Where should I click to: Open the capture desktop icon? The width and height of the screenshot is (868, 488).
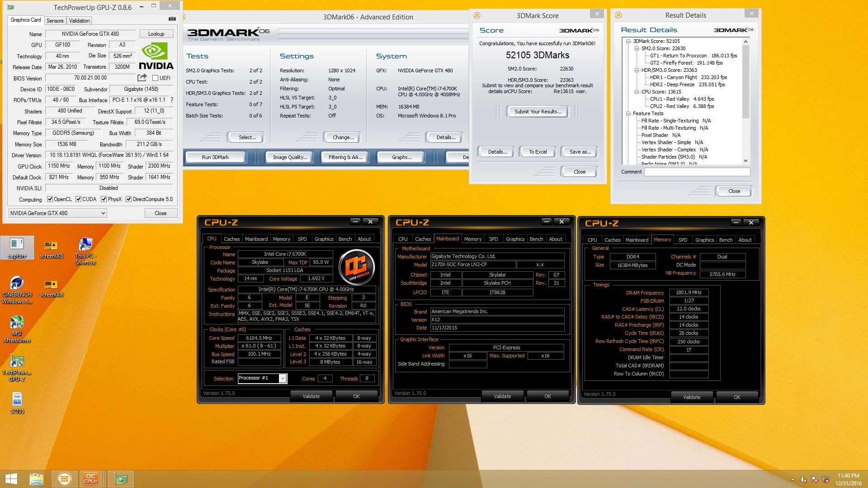[17, 248]
